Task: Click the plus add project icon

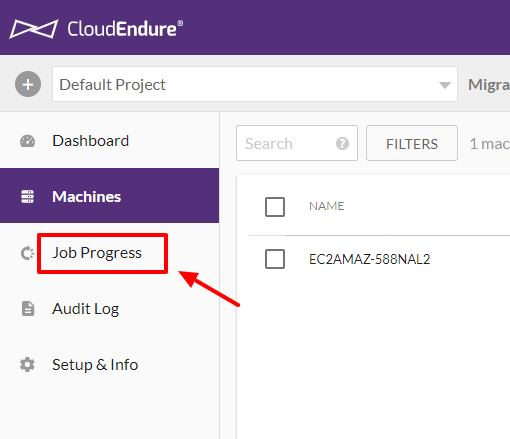Action: click(28, 84)
